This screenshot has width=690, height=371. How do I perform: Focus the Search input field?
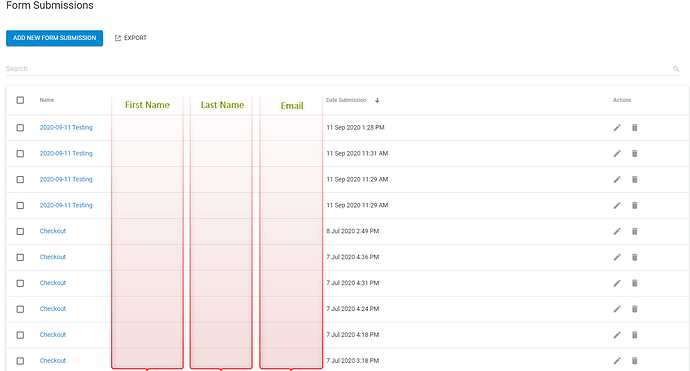339,69
